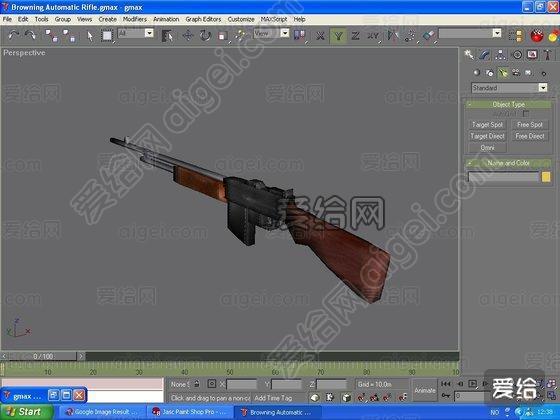Toggle the Restrict to Y axis button

pyautogui.click(x=338, y=35)
